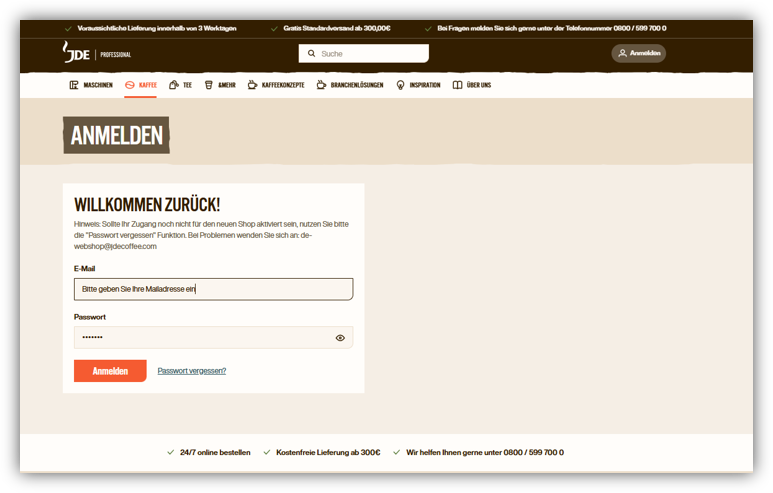Click the checkmark beside Voraussichtliche Lieferung
Screen dimensions: 773x493
tap(68, 29)
